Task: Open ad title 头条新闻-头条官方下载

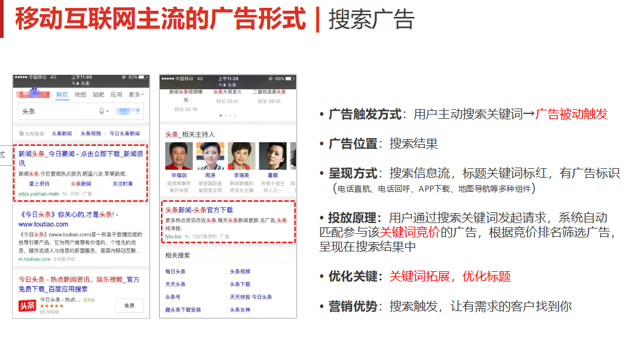Action: point(199,210)
